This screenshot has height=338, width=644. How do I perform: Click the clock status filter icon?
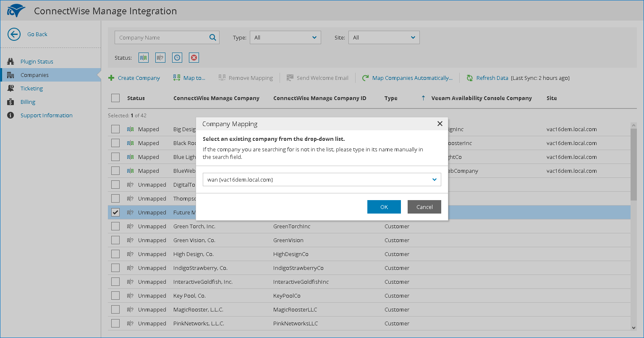point(177,58)
